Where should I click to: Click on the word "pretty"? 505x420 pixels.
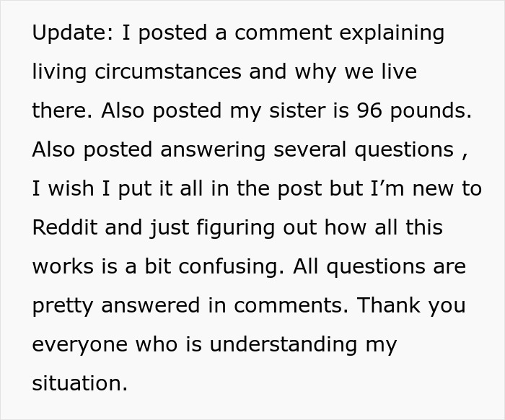click(x=63, y=305)
